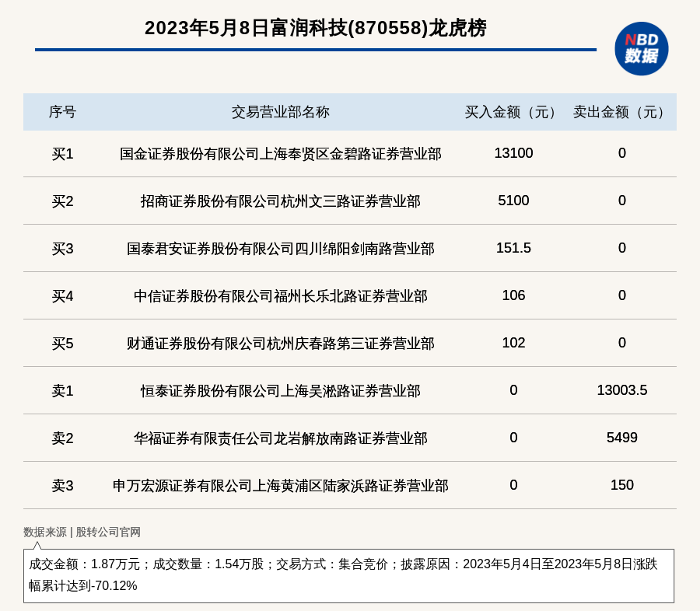Click the 序号 column header

62,112
